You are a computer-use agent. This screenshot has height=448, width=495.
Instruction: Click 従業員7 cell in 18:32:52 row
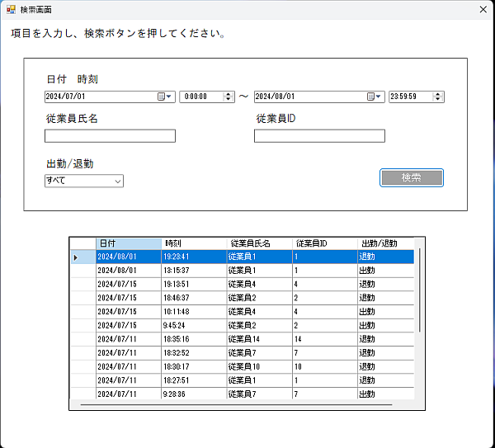[260, 353]
